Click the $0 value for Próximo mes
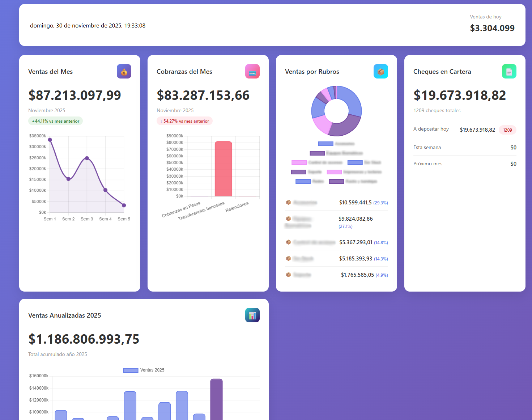This screenshot has height=420, width=532. coord(514,164)
